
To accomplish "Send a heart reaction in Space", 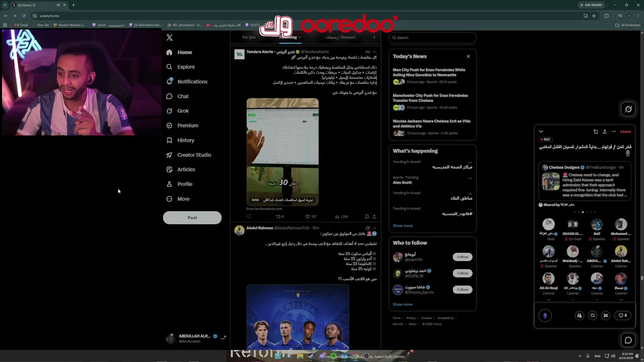I will 593,315.
